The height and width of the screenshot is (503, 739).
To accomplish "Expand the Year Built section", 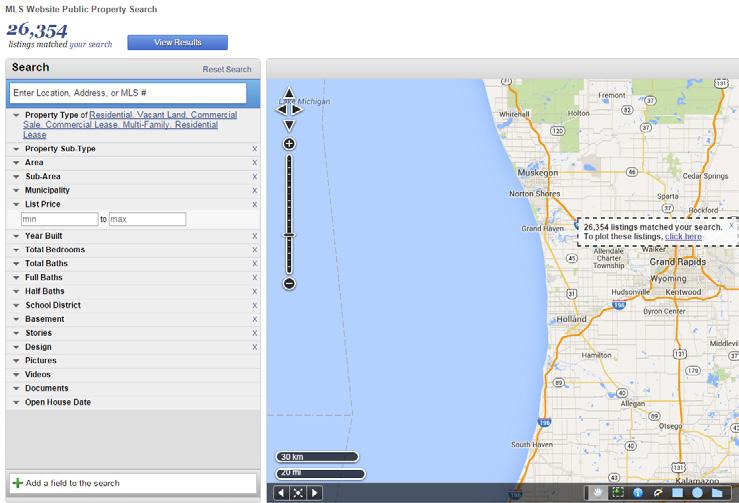I will [16, 236].
